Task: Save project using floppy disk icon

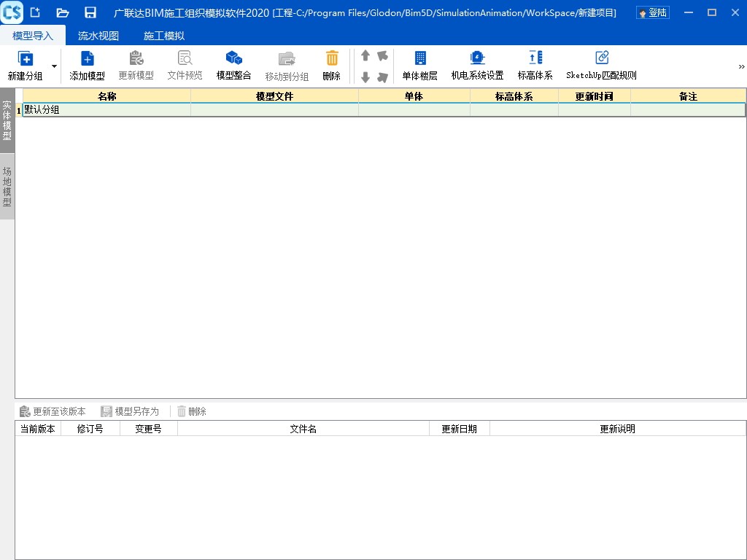Action: [90, 13]
